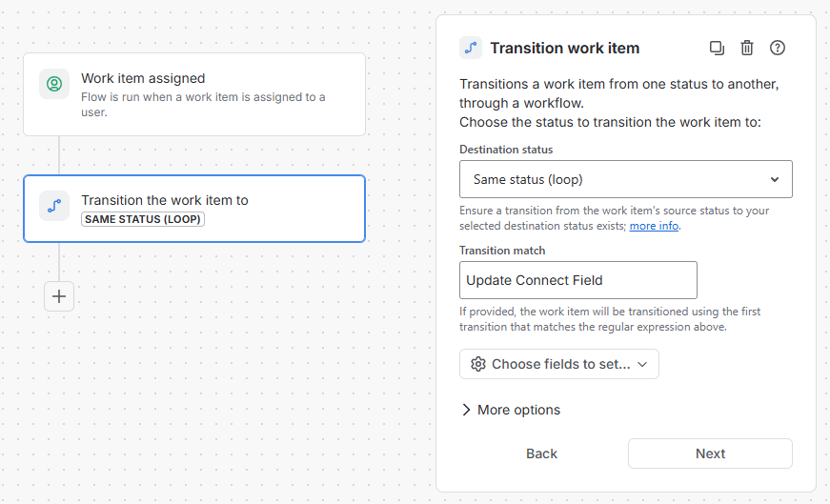Open the Destination status dropdown
The height and width of the screenshot is (504, 830).
626,179
